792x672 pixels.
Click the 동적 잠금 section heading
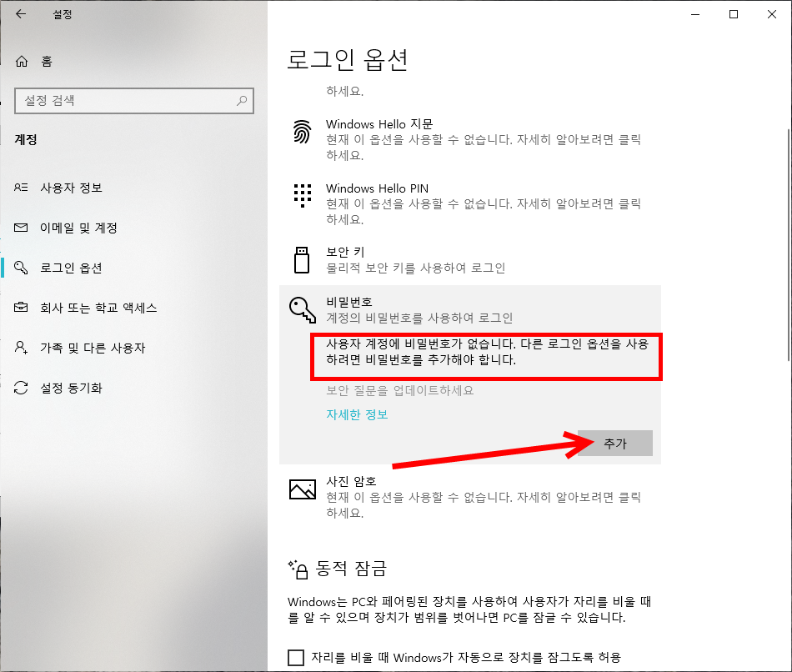[351, 569]
